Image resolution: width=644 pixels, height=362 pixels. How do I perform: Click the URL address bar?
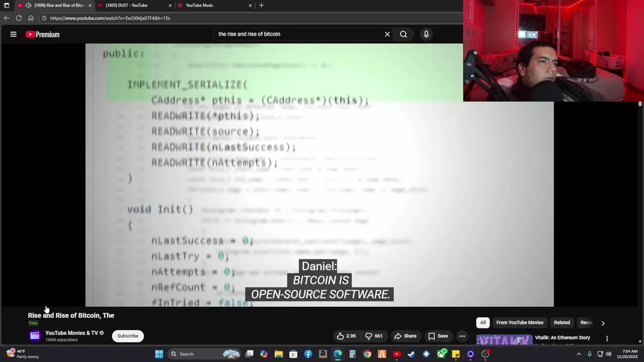coord(252,18)
